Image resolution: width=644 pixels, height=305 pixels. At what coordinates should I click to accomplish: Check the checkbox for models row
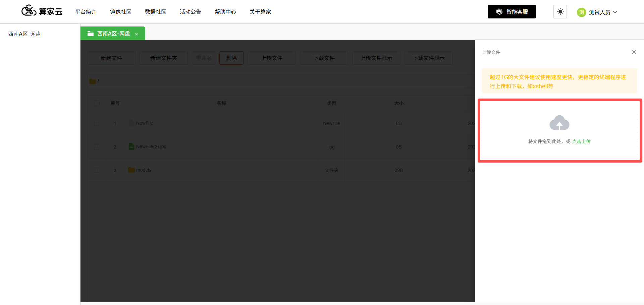coord(97,170)
